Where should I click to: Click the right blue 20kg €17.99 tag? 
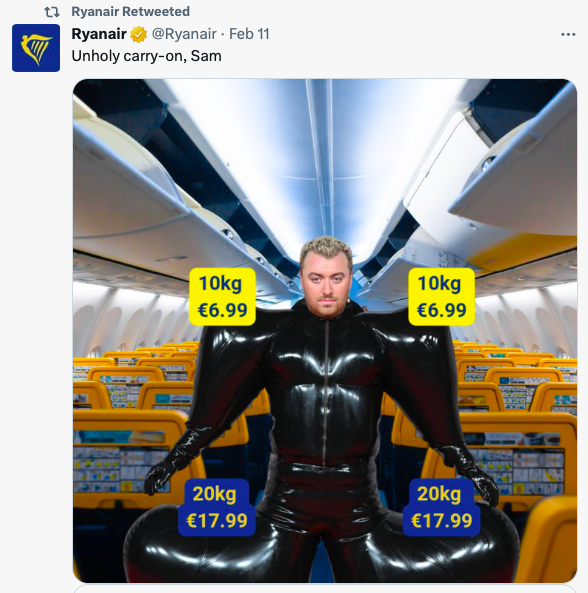pyautogui.click(x=441, y=507)
